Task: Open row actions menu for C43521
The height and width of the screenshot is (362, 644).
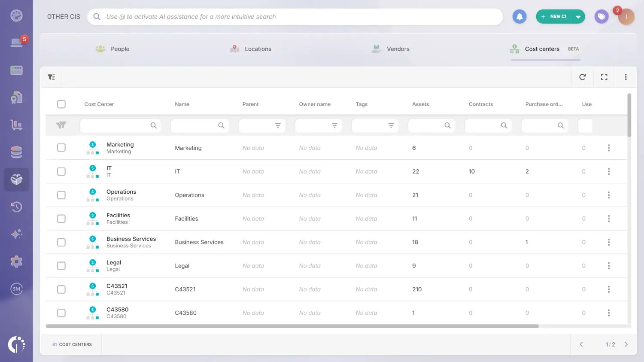Action: pos(609,289)
